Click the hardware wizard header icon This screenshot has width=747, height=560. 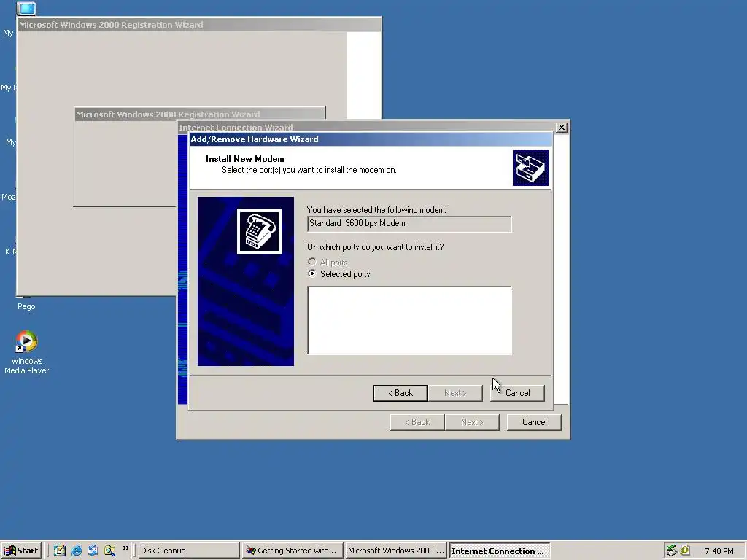530,168
